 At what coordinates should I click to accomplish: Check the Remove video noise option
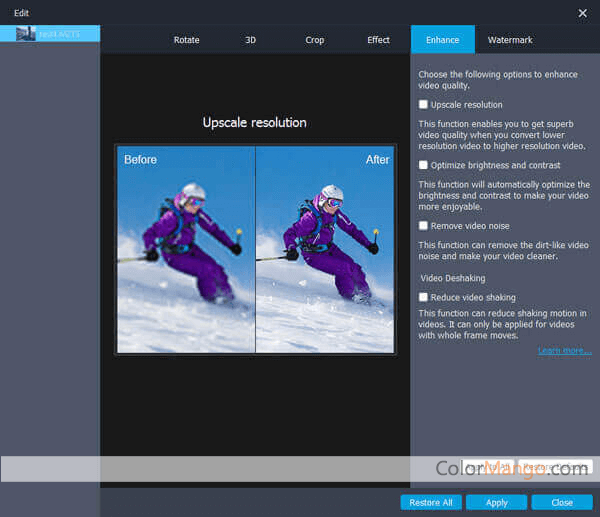tap(424, 226)
